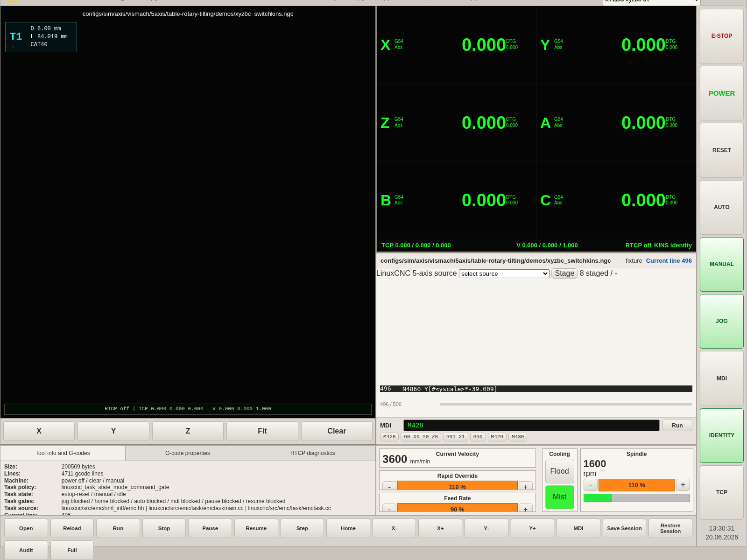Click Feed Rate 90 % bar
Image resolution: width=747 pixels, height=560 pixels.
tap(457, 508)
